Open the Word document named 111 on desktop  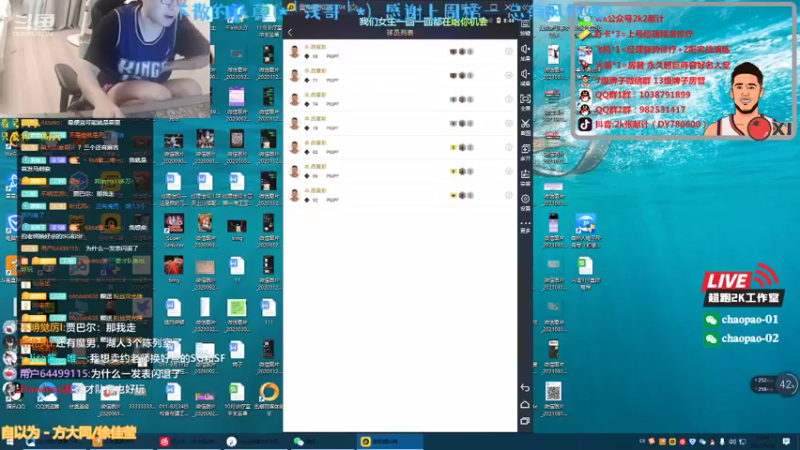point(268,312)
